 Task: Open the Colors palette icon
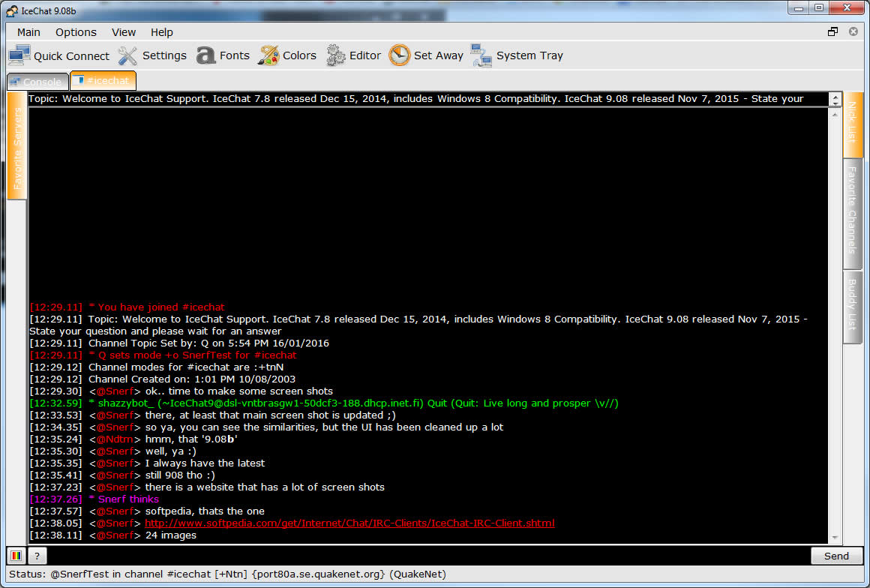click(x=268, y=55)
